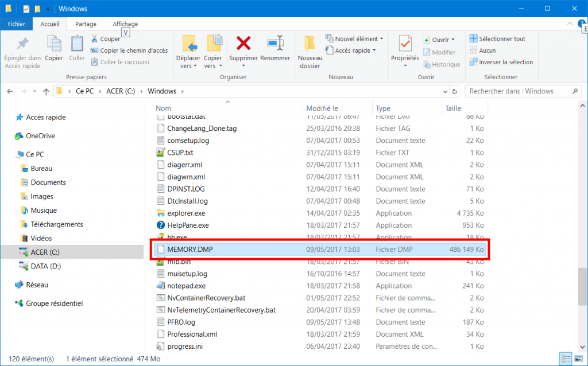The image size is (588, 366).
Task: Click Aucun to deselect all
Action: [482, 50]
